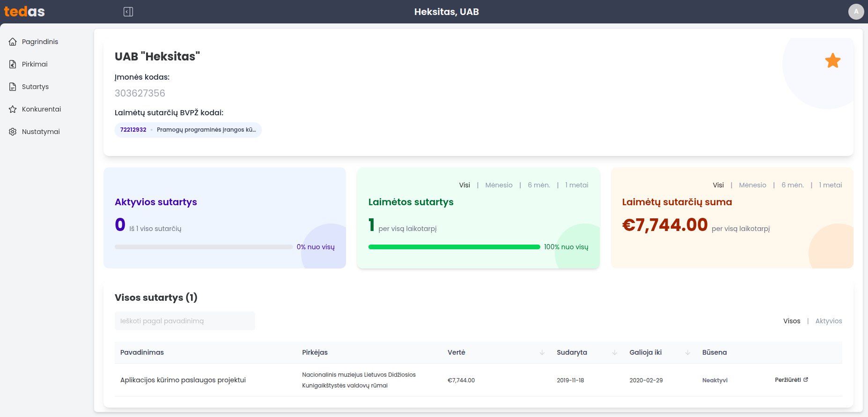Toggle the orange favorite star
Screen dimensions: 868x417
pyautogui.click(x=832, y=60)
